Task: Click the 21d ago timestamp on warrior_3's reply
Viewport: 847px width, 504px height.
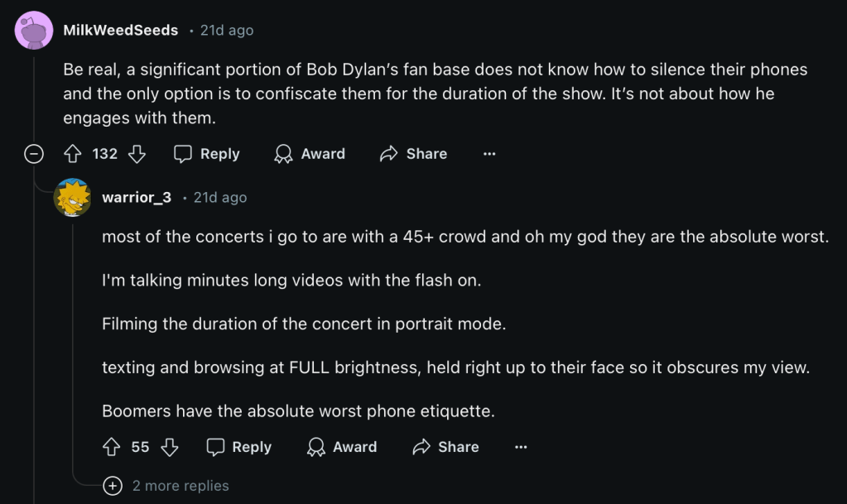Action: [x=220, y=198]
